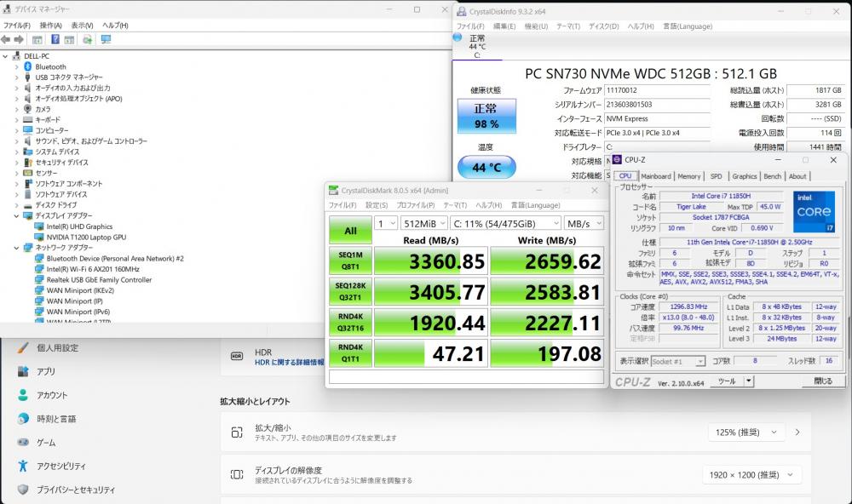
Task: Click the monitor scan-hardware icon in Device Manager toolbar
Action: pyautogui.click(x=106, y=40)
